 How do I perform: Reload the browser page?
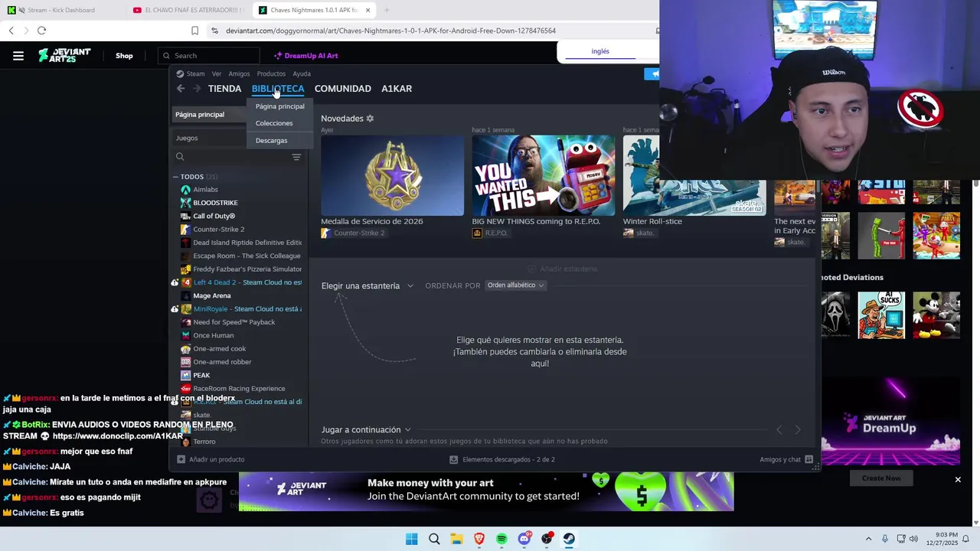[x=41, y=31]
